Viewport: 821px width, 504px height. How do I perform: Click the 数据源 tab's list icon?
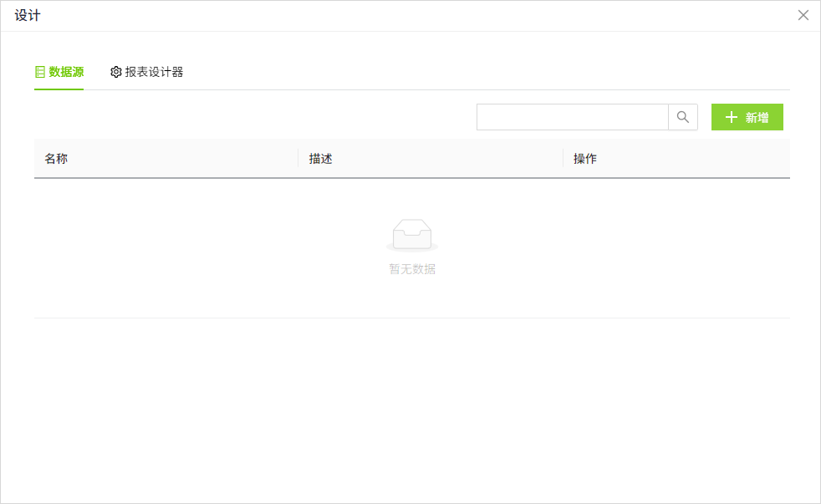point(40,72)
